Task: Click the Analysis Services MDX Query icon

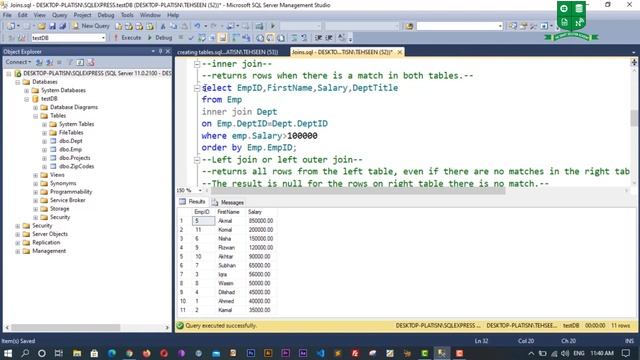Action: click(129, 26)
